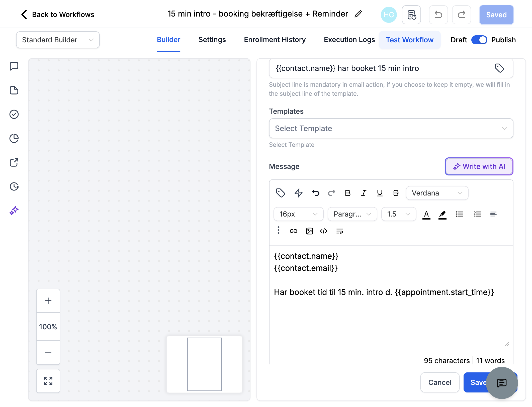This screenshot has height=407, width=532.
Task: Open the Paragraph format dropdown
Action: click(352, 214)
